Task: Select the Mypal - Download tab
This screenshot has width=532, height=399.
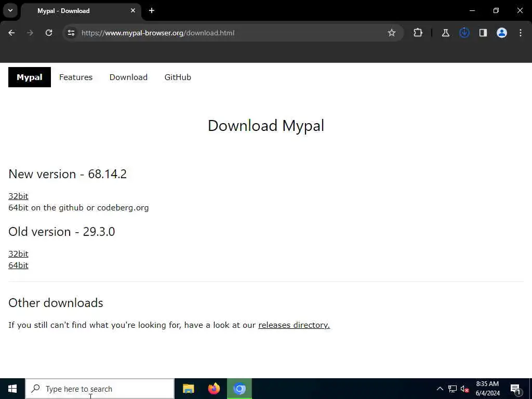Action: [x=81, y=11]
